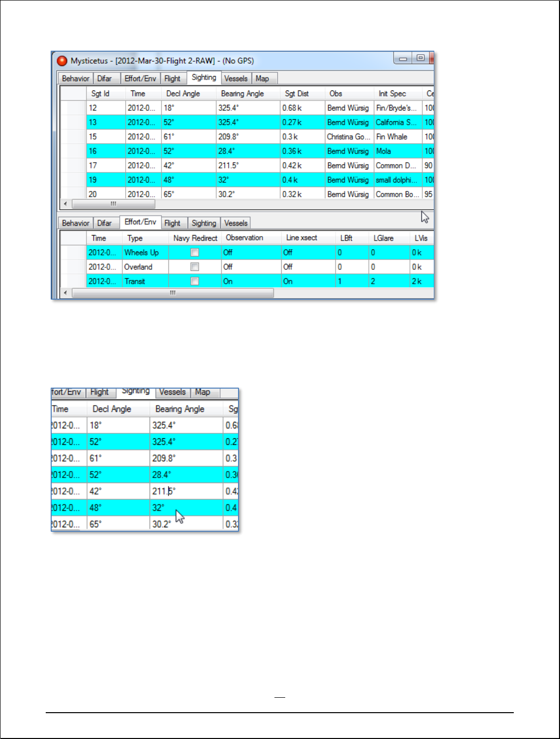Image resolution: width=560 pixels, height=739 pixels.
Task: Open Flight tab in upper pane
Action: (172, 79)
